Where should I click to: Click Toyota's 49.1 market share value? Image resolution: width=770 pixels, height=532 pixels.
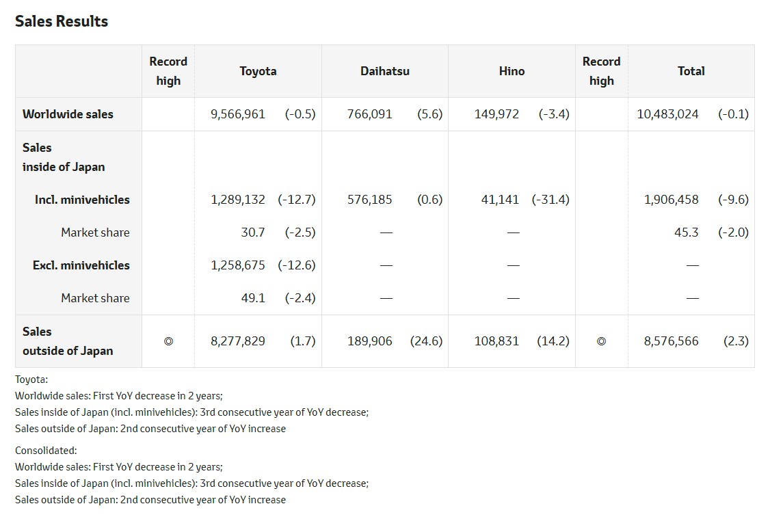pos(252,298)
